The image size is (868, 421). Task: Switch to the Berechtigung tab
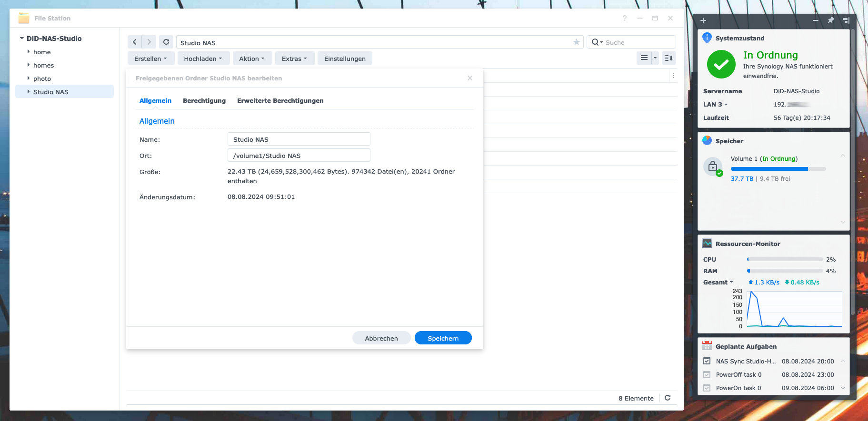coord(204,100)
